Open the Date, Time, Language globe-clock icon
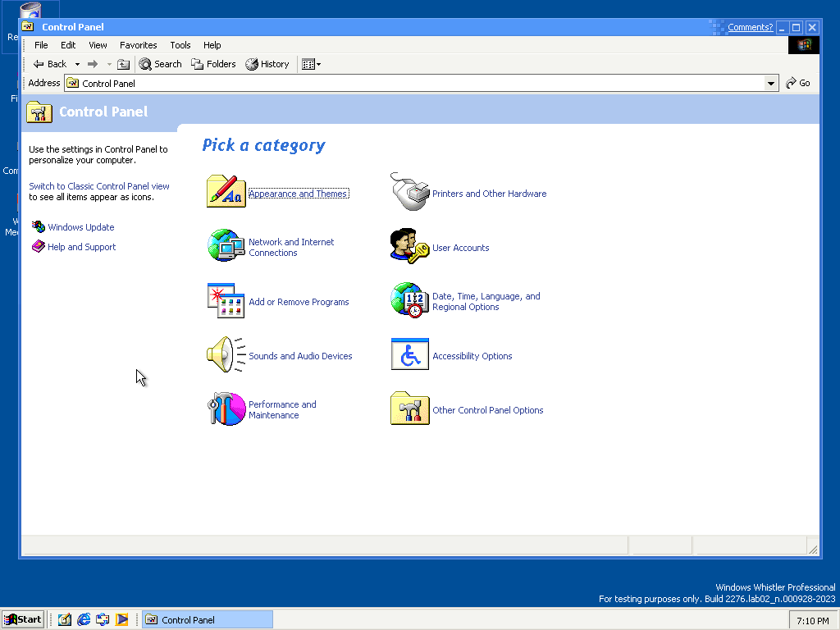The width and height of the screenshot is (840, 630). click(x=410, y=300)
